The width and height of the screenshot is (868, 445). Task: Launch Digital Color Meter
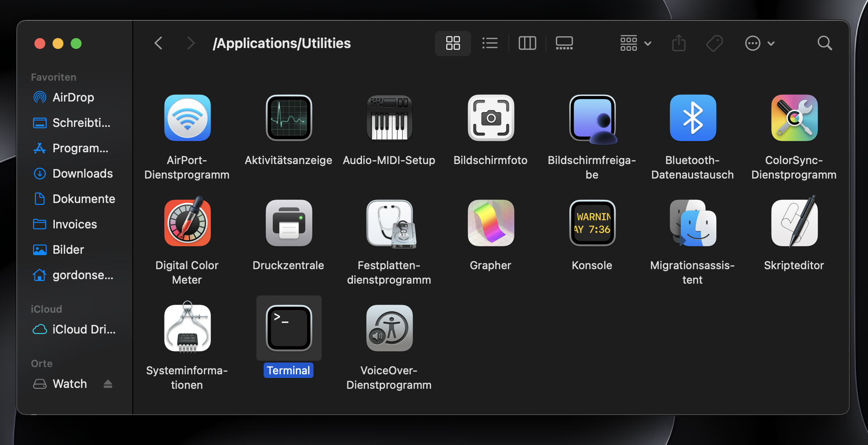pyautogui.click(x=187, y=222)
